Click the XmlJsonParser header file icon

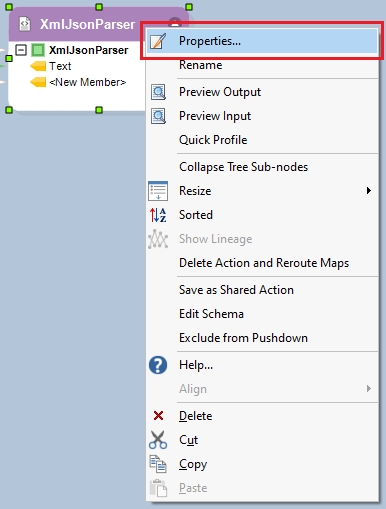(25, 24)
